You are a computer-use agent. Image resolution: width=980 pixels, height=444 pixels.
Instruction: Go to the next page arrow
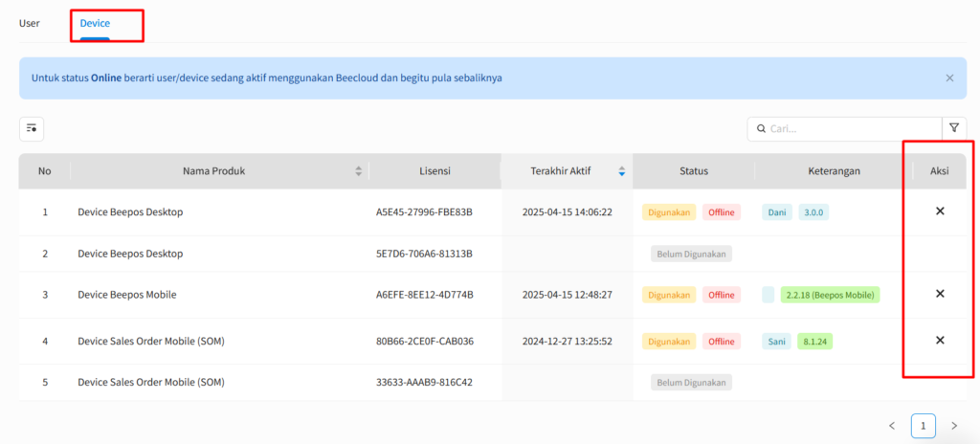click(x=953, y=425)
